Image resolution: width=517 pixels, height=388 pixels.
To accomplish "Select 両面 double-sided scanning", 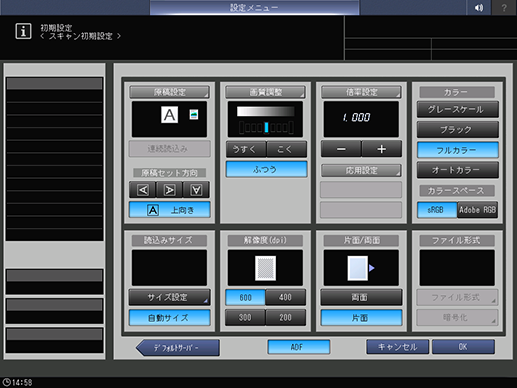I will click(x=361, y=297).
